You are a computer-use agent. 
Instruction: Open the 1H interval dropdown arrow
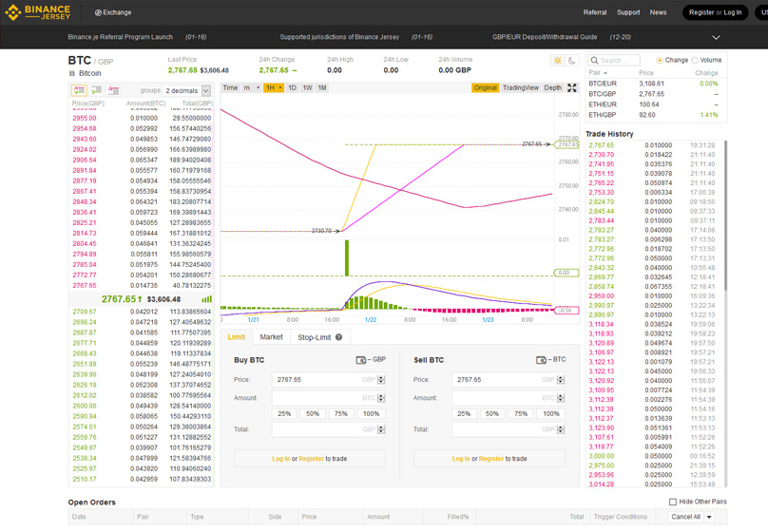[280, 87]
